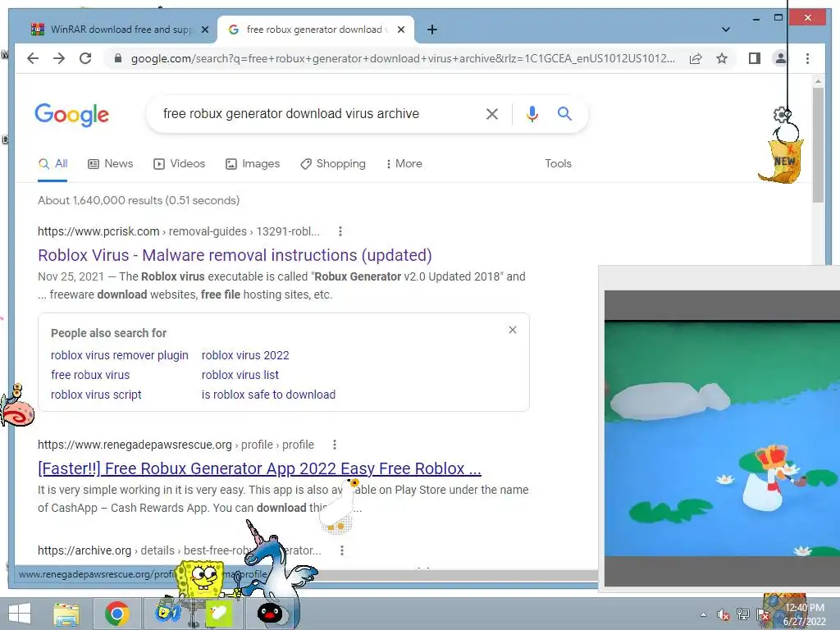
Task: Click the white desktop goose
Action: pyautogui.click(x=339, y=505)
